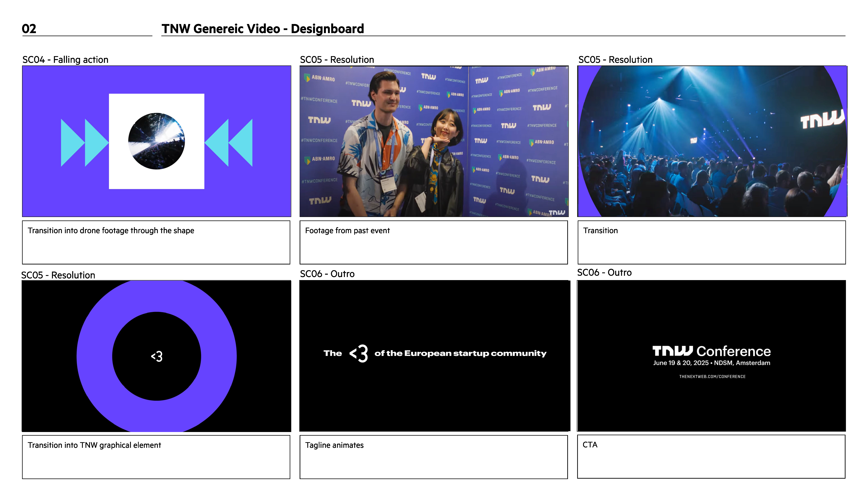
Task: Click the circular drone footage inset
Action: [157, 141]
